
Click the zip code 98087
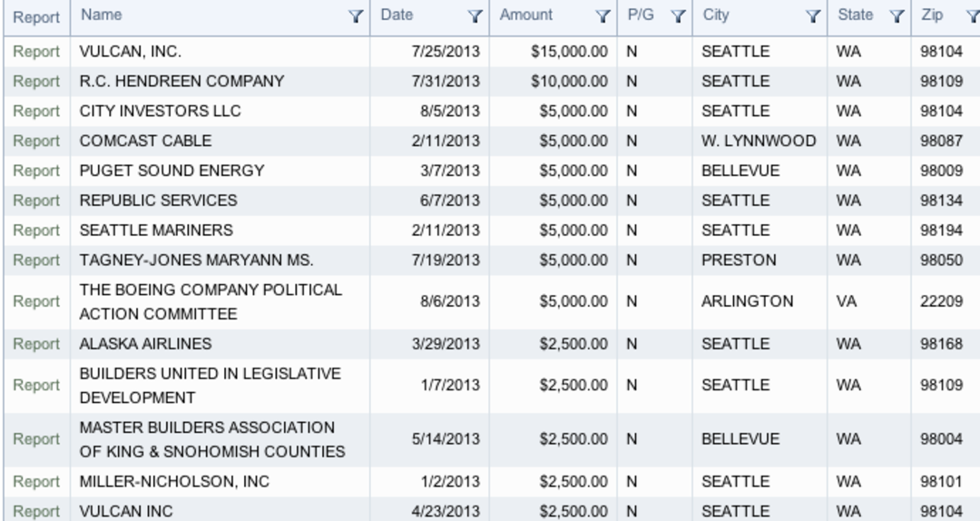(x=941, y=141)
